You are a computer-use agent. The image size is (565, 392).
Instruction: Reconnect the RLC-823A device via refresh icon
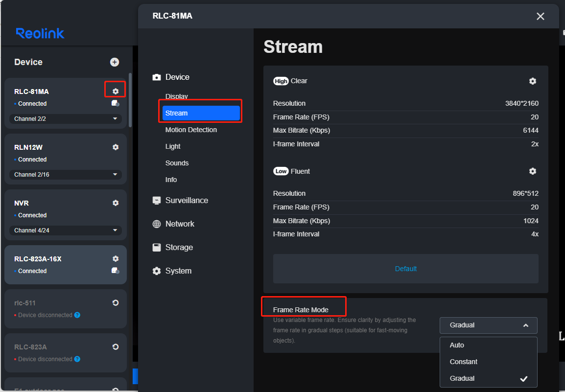point(116,346)
